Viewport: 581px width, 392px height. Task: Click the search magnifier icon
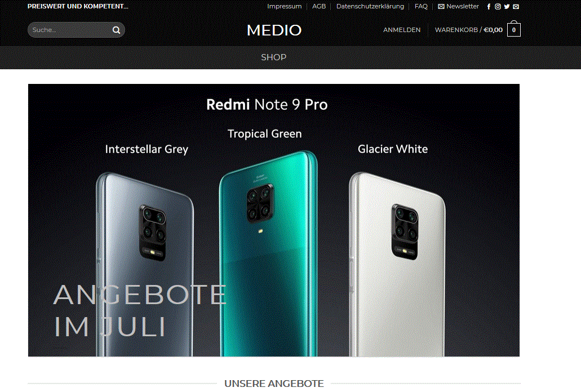click(x=116, y=30)
